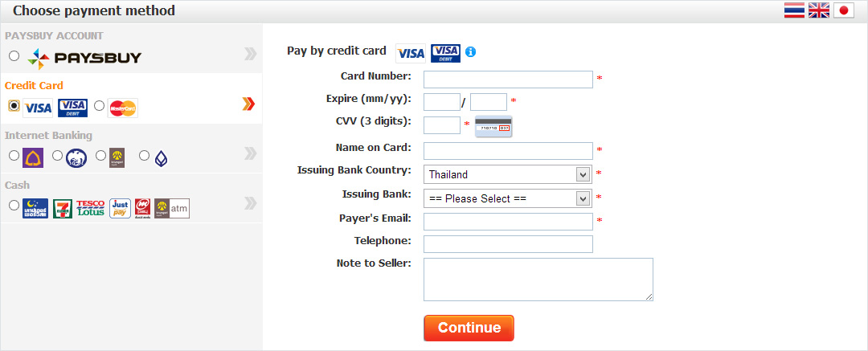Click the blue info icon beside Visa Debit

[470, 52]
